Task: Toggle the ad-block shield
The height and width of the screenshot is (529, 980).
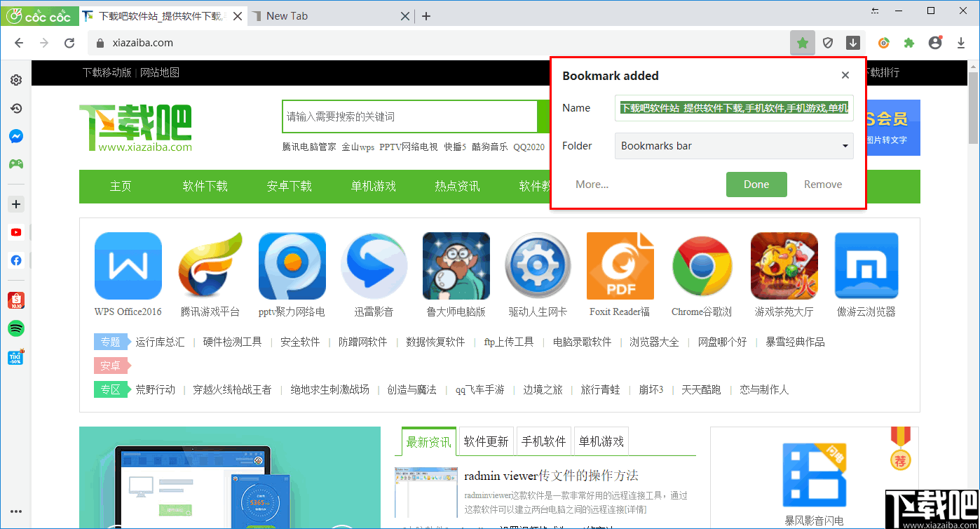Action: (828, 43)
